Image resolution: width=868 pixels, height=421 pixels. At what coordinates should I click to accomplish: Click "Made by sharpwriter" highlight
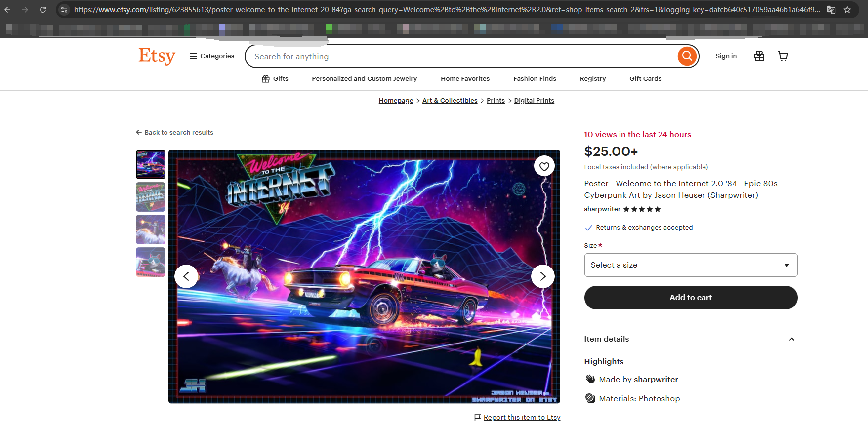click(x=638, y=380)
